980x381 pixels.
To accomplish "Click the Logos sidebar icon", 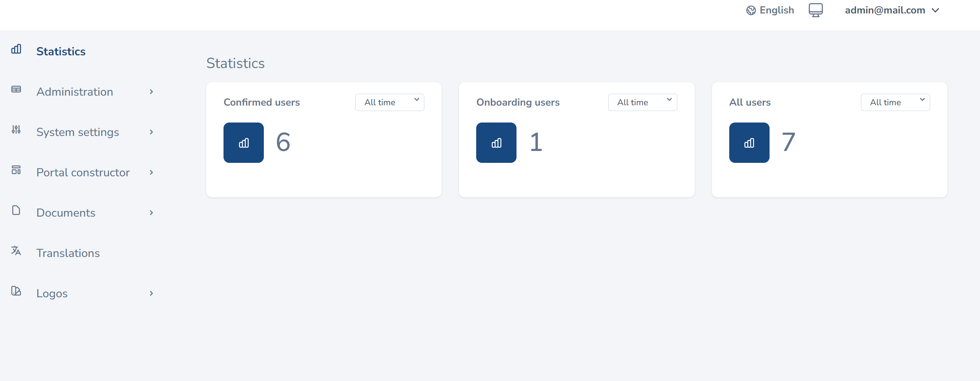I will (16, 291).
